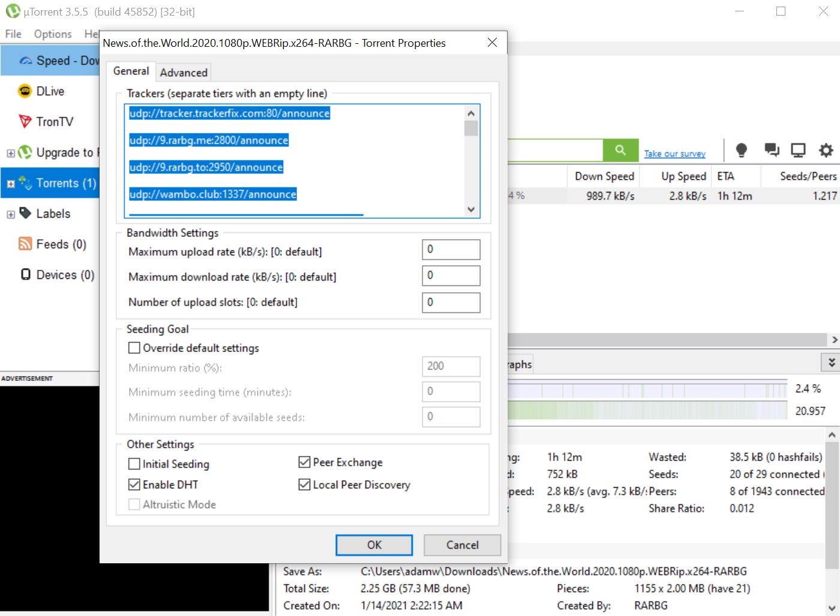Click the Save As path text
The width and height of the screenshot is (840, 616).
coord(554,572)
